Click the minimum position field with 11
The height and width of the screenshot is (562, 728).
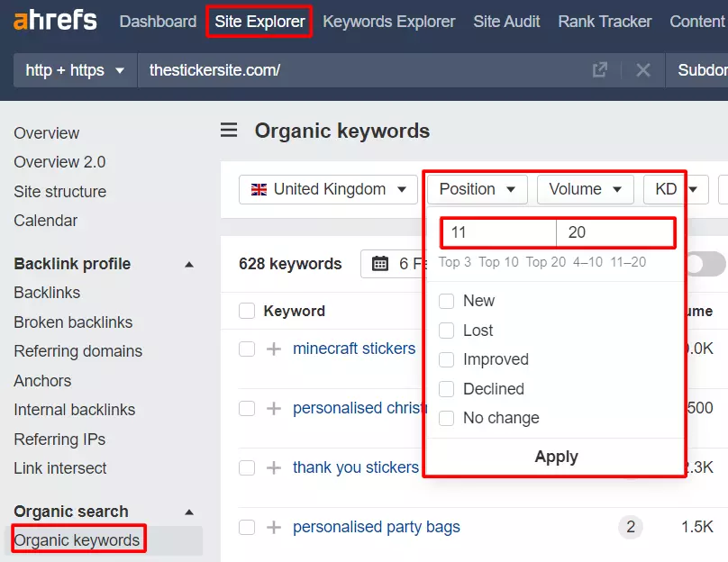point(499,232)
